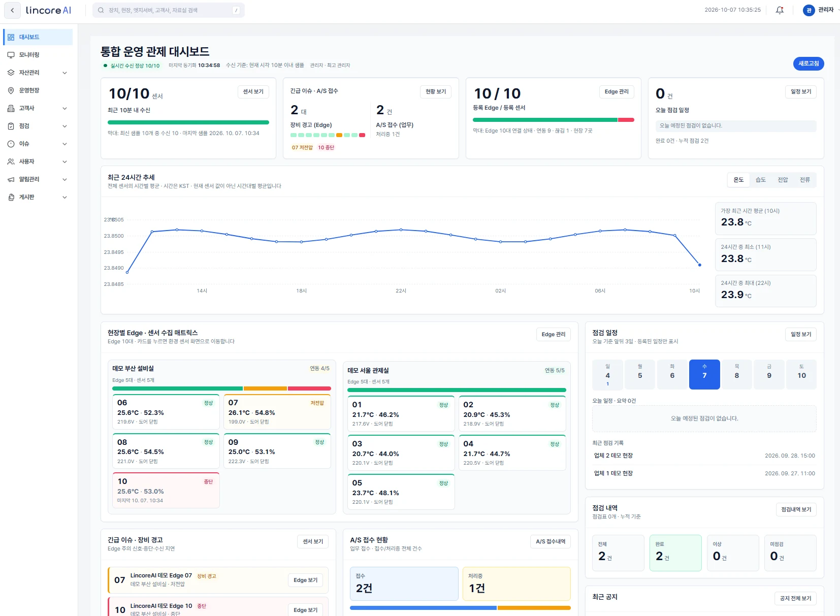Expand the 점검 menu chevron
This screenshot has height=616, width=840.
pyautogui.click(x=64, y=126)
